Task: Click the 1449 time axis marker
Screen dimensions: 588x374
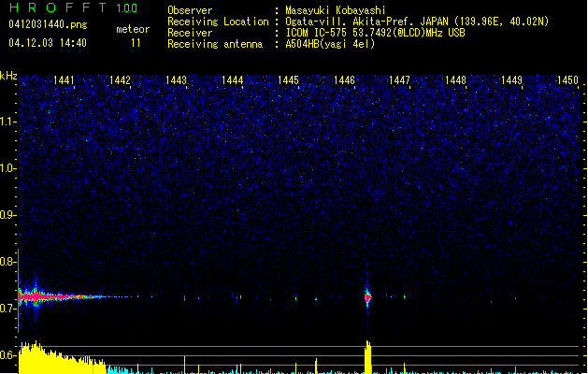Action: pyautogui.click(x=512, y=80)
